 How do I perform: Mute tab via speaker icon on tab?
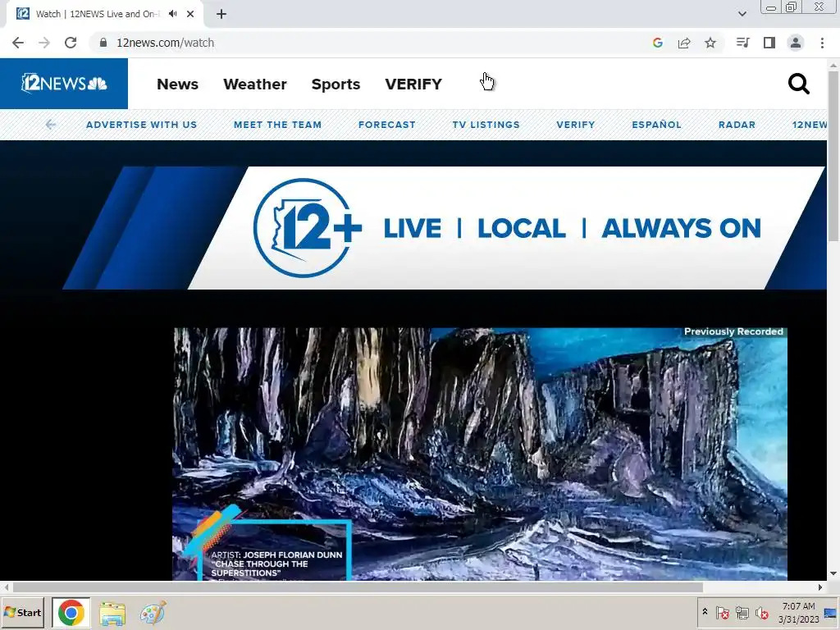pos(172,14)
